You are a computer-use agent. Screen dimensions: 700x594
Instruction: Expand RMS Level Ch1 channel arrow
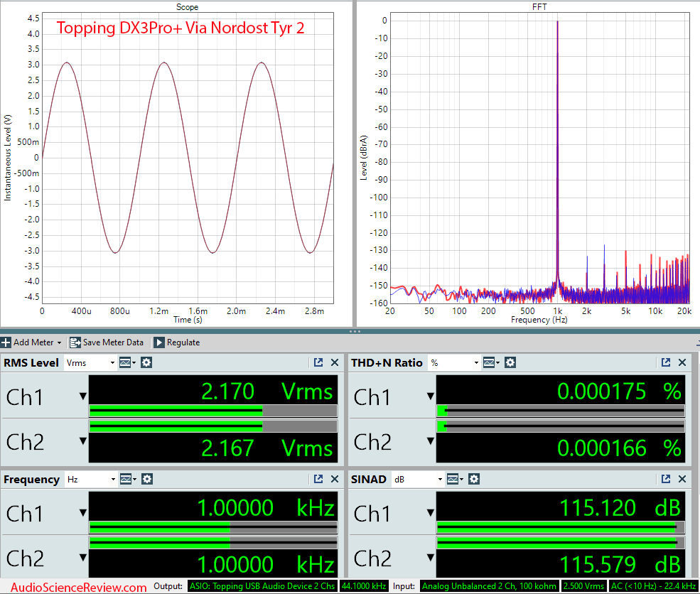[x=83, y=396]
